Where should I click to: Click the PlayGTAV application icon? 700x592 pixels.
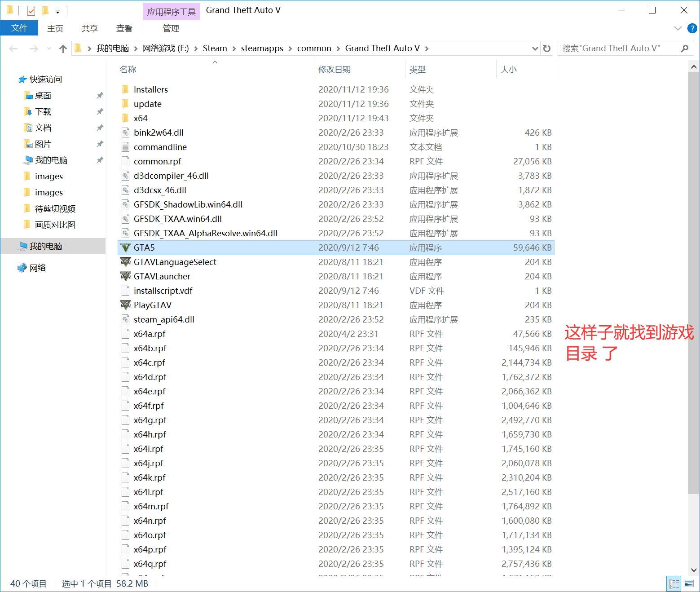126,305
